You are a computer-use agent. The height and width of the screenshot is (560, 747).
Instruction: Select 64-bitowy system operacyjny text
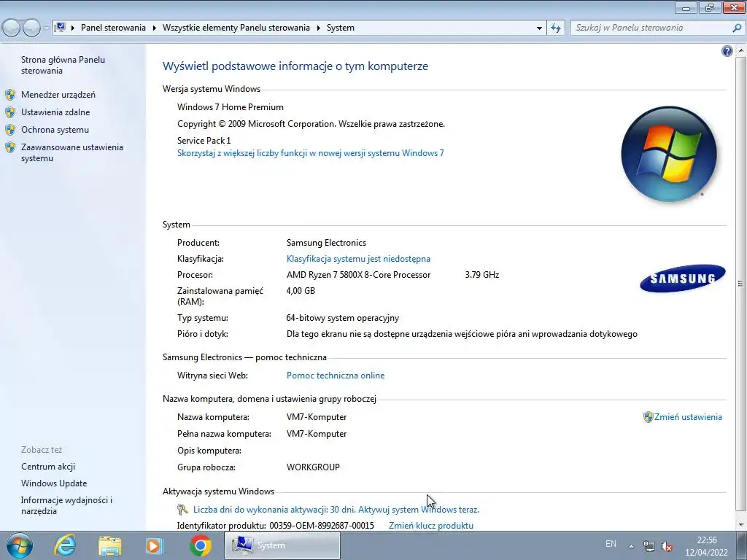[343, 318]
